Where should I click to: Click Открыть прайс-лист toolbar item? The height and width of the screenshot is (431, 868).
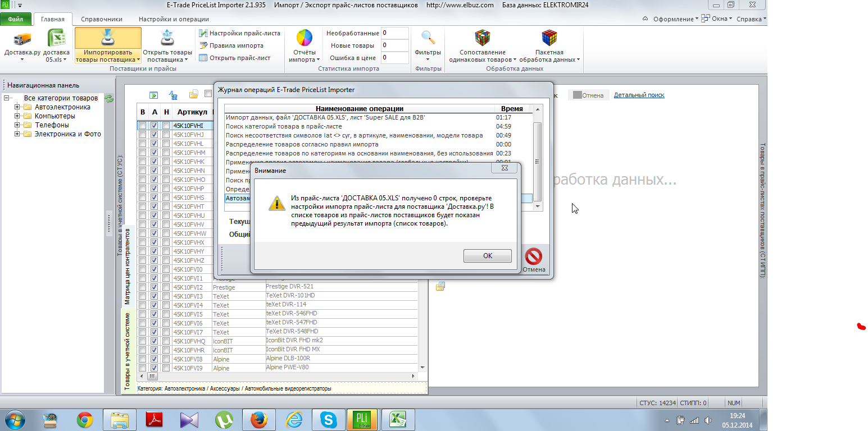click(x=235, y=58)
